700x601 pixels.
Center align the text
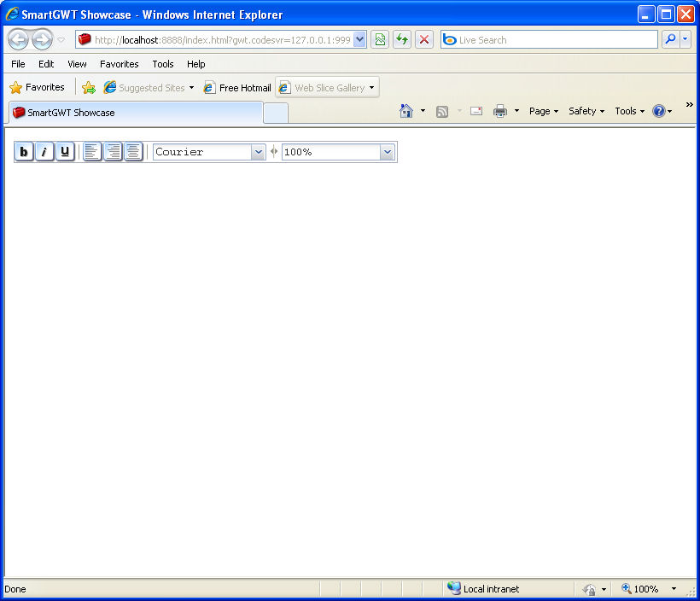(x=133, y=152)
